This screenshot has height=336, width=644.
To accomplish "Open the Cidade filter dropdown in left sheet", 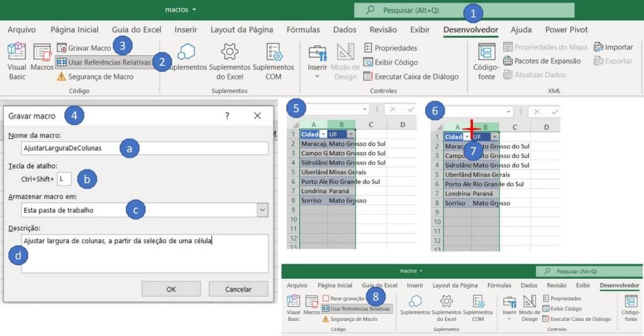I will pos(323,134).
